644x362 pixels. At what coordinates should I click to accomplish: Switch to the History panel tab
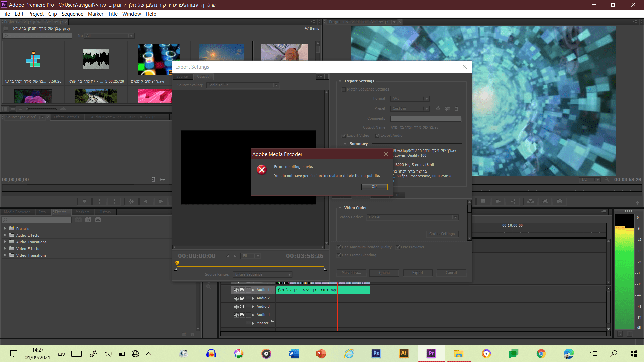pyautogui.click(x=105, y=212)
